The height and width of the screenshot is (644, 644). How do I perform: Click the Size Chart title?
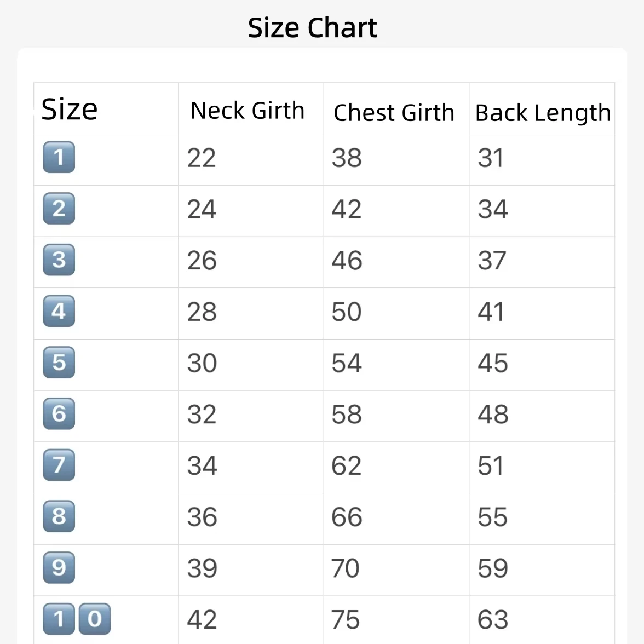click(312, 28)
